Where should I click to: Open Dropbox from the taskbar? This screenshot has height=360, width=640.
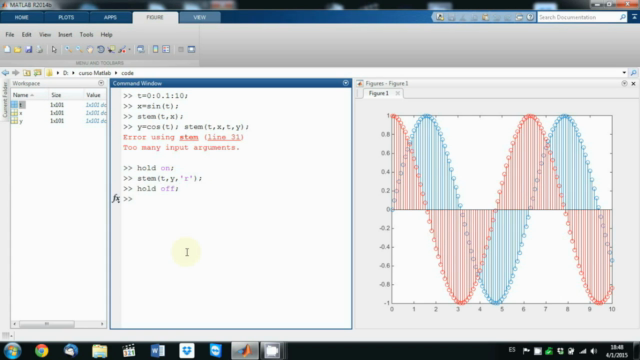pyautogui.click(x=187, y=351)
